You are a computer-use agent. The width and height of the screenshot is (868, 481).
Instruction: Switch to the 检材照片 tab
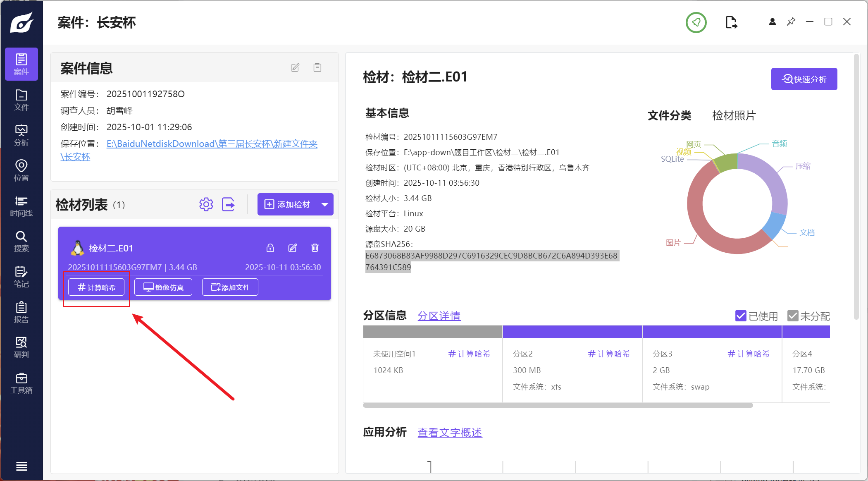coord(734,115)
